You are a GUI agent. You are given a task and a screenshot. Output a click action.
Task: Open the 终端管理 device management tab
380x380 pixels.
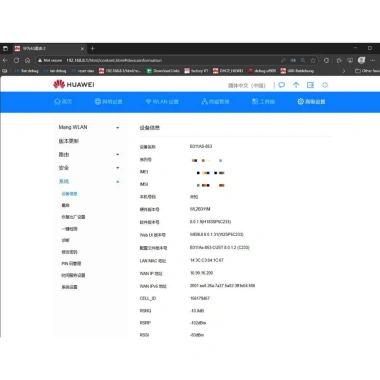pyautogui.click(x=215, y=101)
